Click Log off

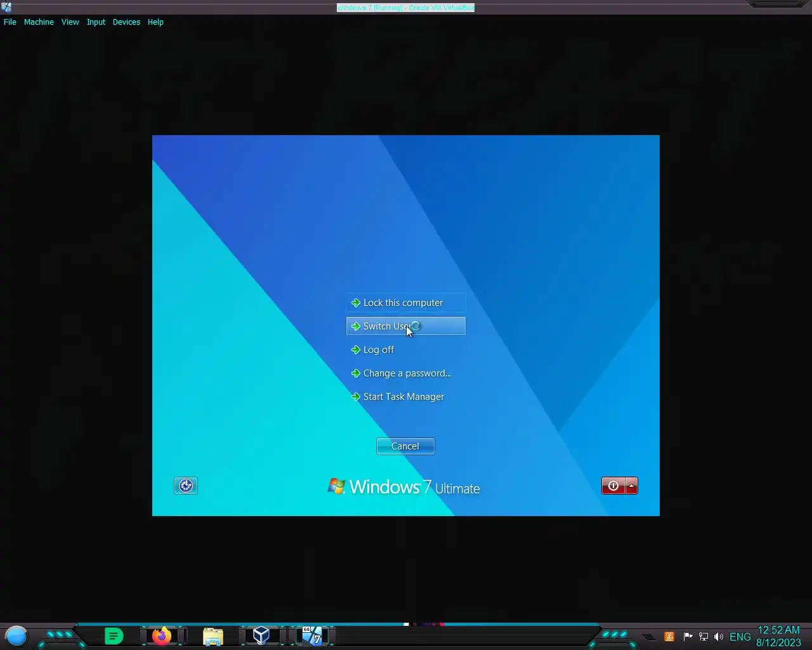406,350
